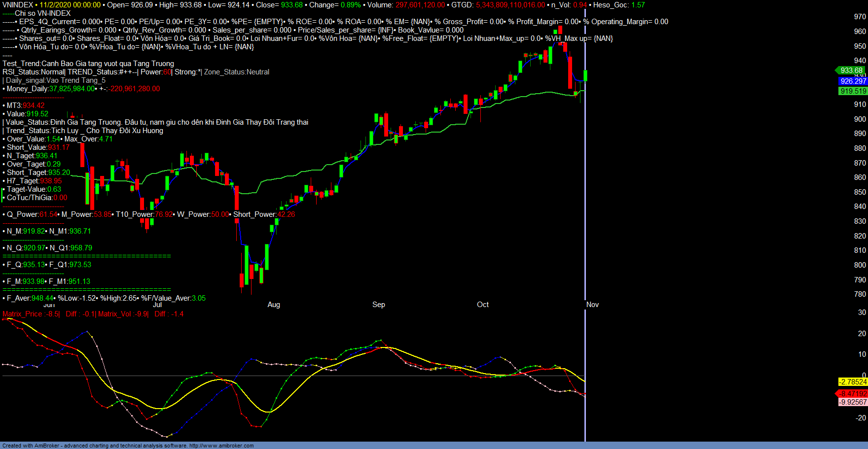Select the Oct label on time axis

pos(483,305)
